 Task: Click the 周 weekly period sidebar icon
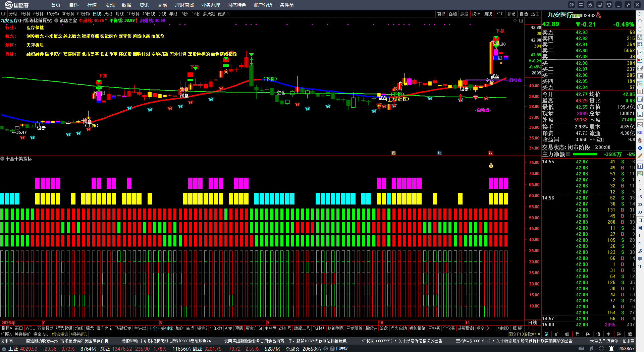640,228
